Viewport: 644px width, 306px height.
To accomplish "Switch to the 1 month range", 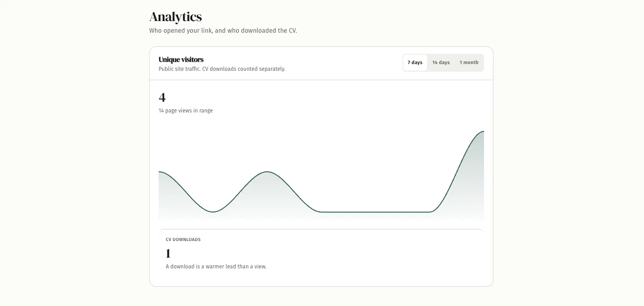I will pos(469,63).
